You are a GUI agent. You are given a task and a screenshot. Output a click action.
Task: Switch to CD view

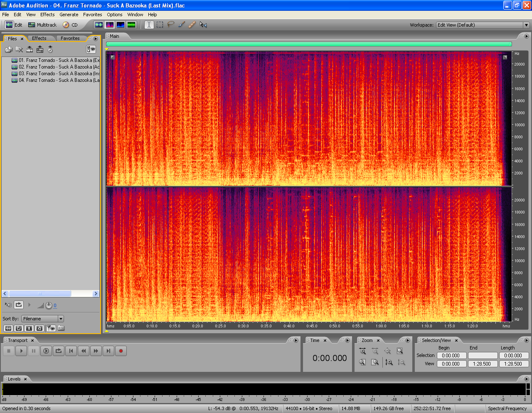coord(70,25)
